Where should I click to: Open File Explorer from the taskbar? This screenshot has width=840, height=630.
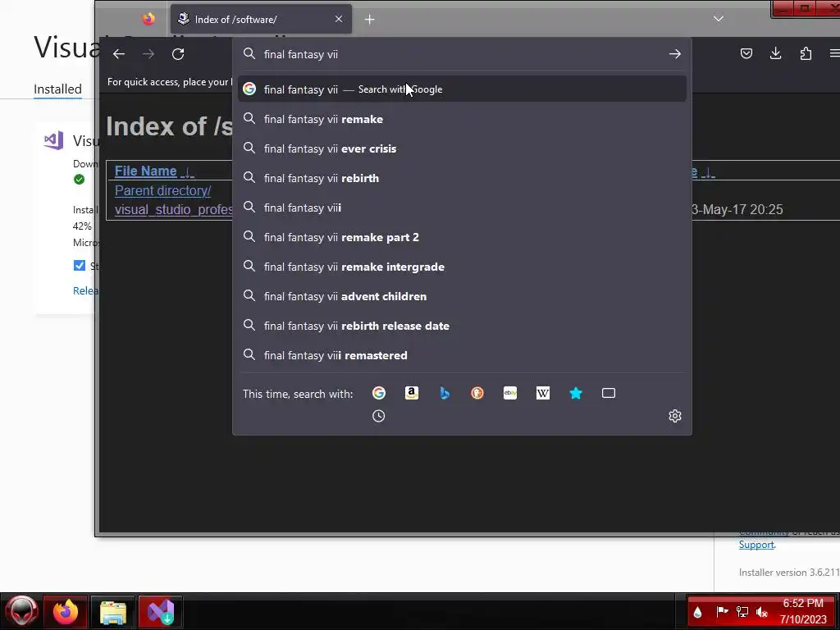point(112,611)
